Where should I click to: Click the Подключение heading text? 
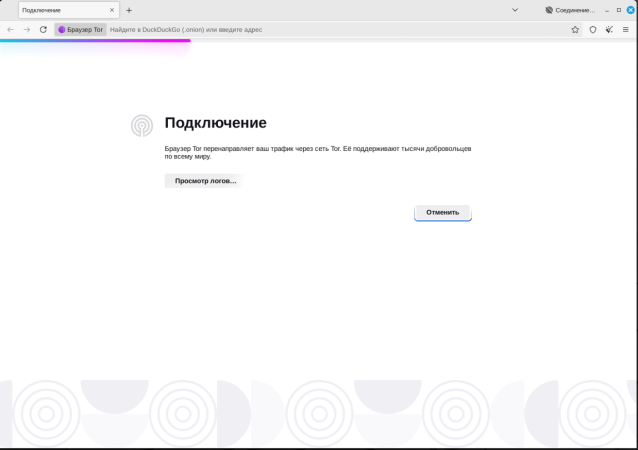215,123
